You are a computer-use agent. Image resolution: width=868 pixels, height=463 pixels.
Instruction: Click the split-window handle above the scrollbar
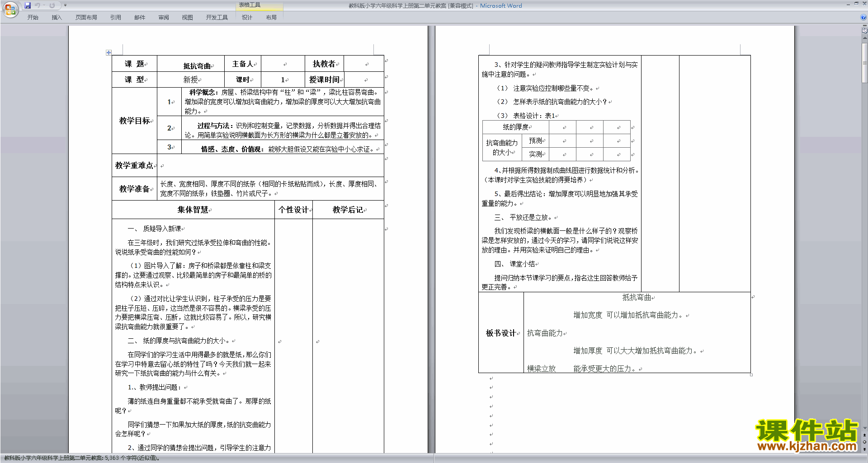tap(865, 26)
